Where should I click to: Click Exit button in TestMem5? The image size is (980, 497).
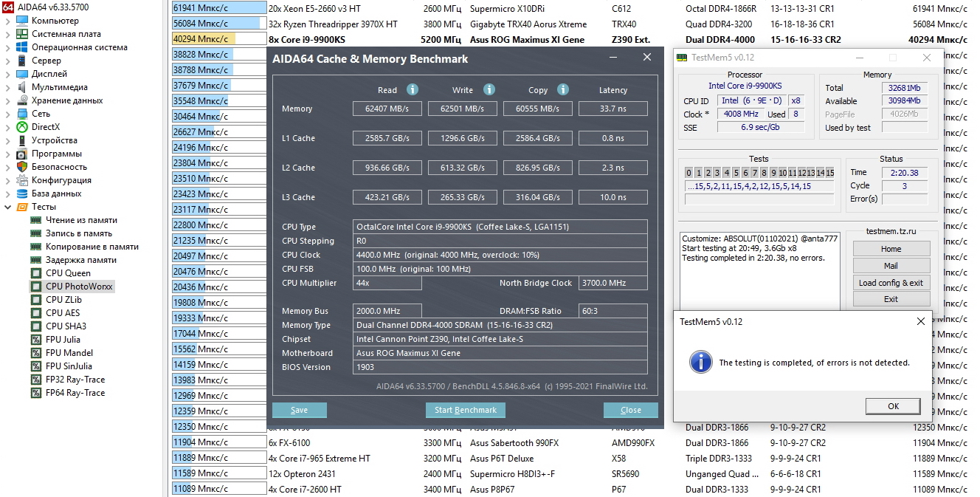click(x=891, y=299)
